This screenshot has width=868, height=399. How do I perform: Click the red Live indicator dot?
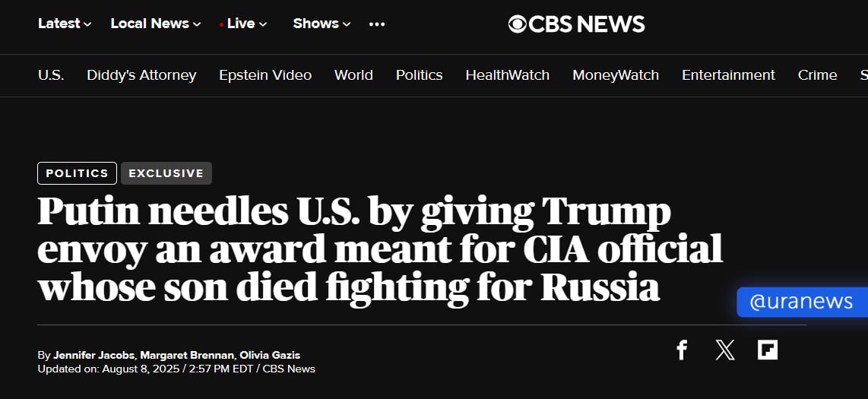coord(221,25)
